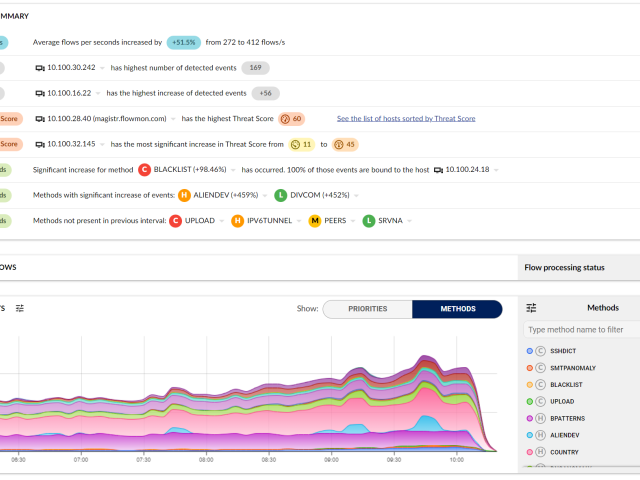Image resolution: width=640 pixels, height=480 pixels.
Task: Open list of hosts sorted by Threat Score
Action: [406, 118]
